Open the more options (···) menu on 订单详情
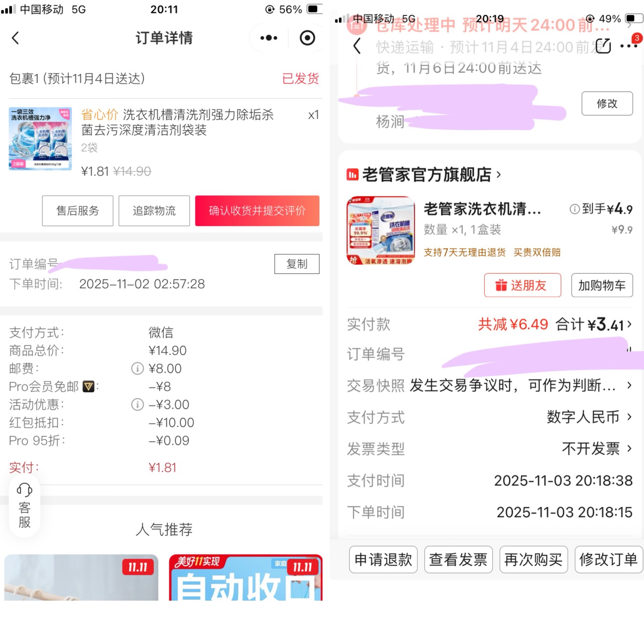Screen dimensions: 644x644 268,38
